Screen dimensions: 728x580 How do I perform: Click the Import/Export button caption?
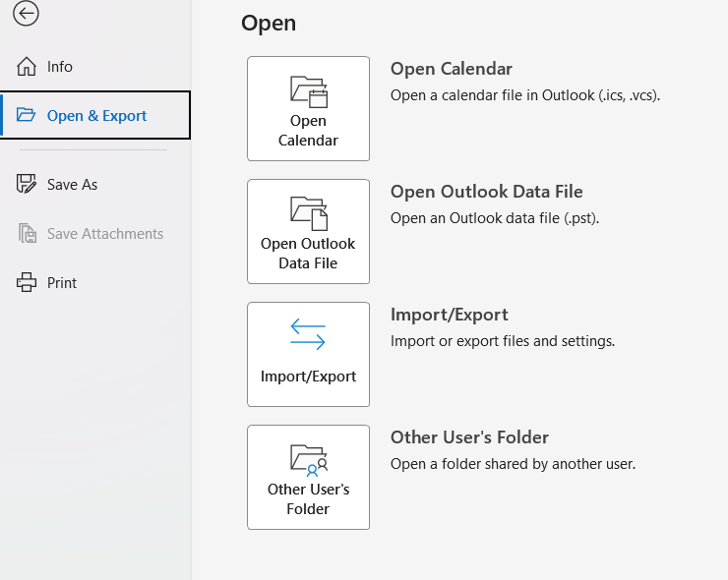308,377
